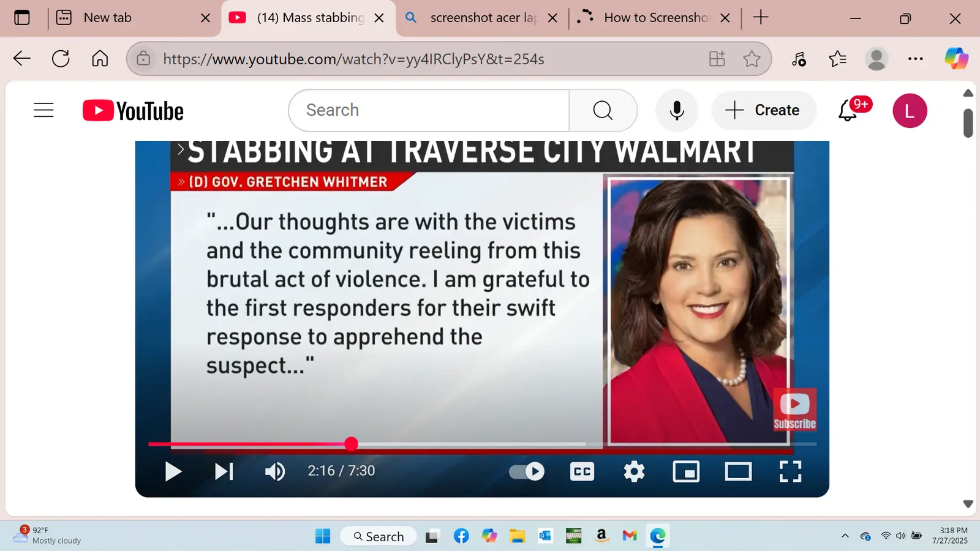Focus the YouTube Search field
Screen dimensions: 980x551
(x=429, y=110)
